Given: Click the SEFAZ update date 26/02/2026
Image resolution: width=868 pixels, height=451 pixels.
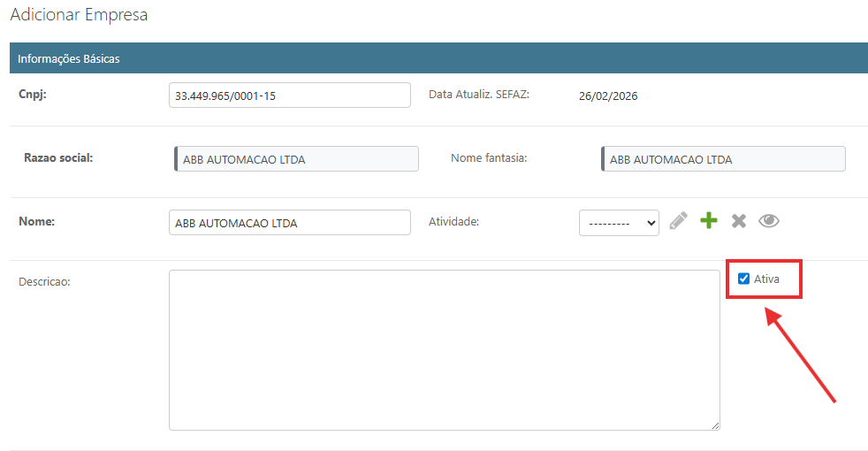Looking at the screenshot, I should coord(608,96).
